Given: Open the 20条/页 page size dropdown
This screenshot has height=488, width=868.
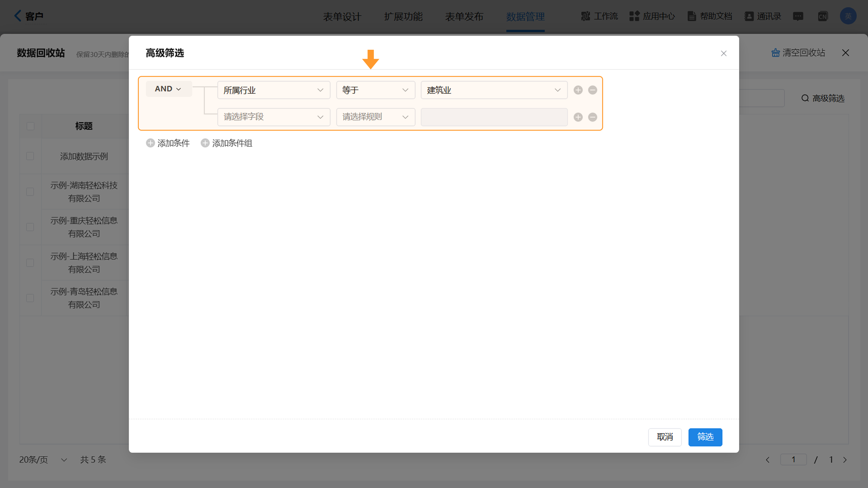Looking at the screenshot, I should [x=43, y=460].
